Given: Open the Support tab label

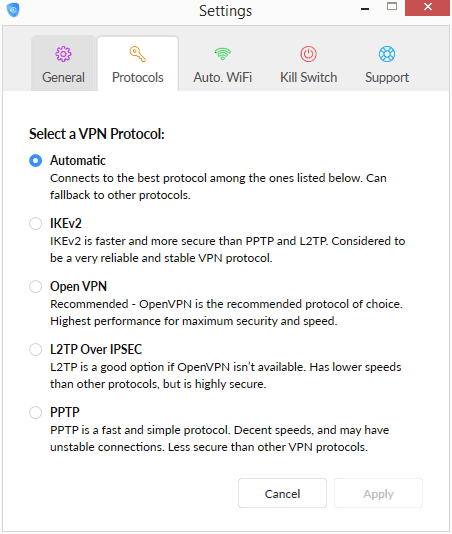Looking at the screenshot, I should point(387,78).
